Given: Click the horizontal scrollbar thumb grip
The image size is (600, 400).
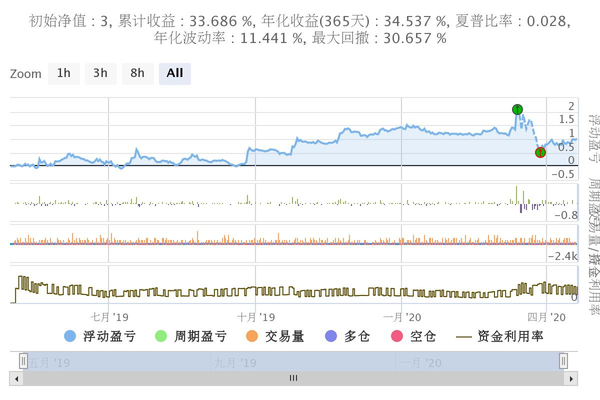Looking at the screenshot, I should [293, 378].
